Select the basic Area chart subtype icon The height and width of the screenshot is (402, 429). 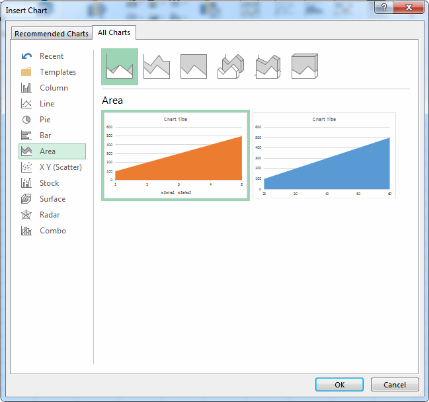pyautogui.click(x=119, y=66)
